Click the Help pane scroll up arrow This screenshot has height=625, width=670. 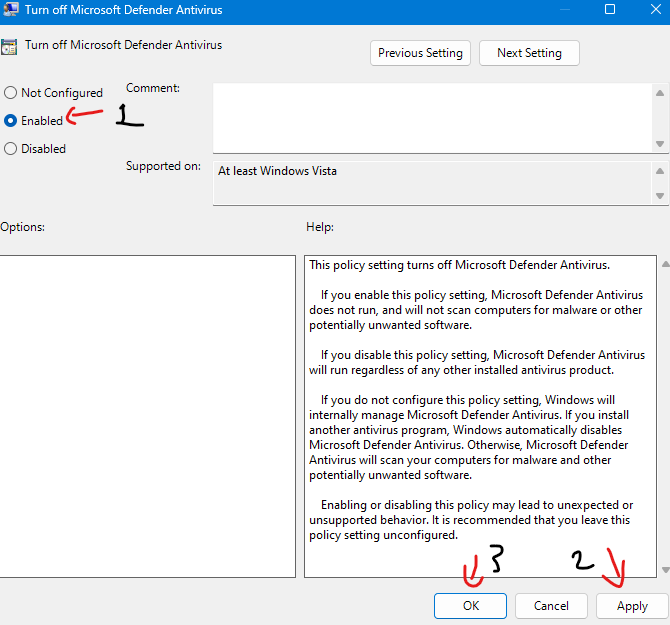pos(665,264)
